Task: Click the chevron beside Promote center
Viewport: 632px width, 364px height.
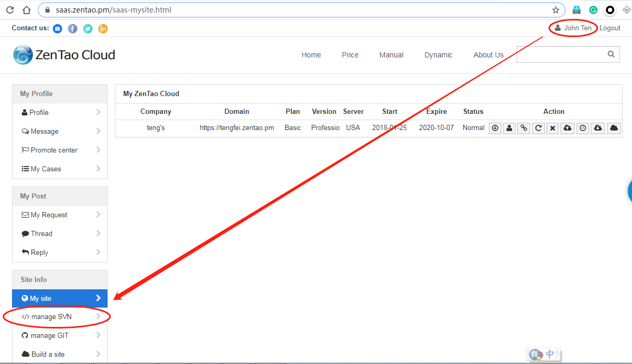Action: (98, 150)
